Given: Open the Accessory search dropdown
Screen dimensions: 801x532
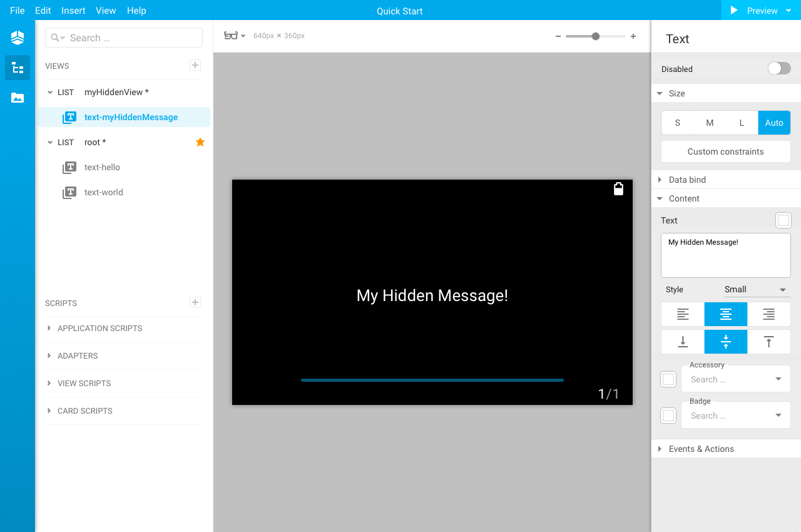Looking at the screenshot, I should point(736,379).
